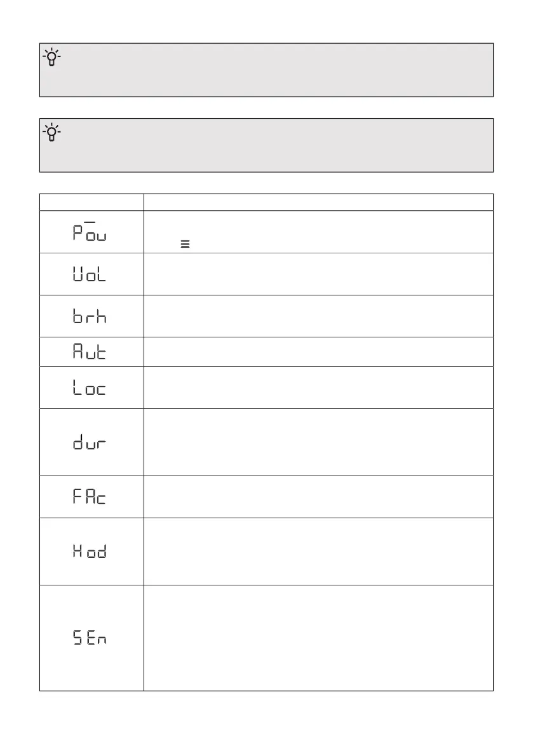This screenshot has height=756, width=533.
Task: Select the "brh" display symbol
Action: click(x=90, y=317)
